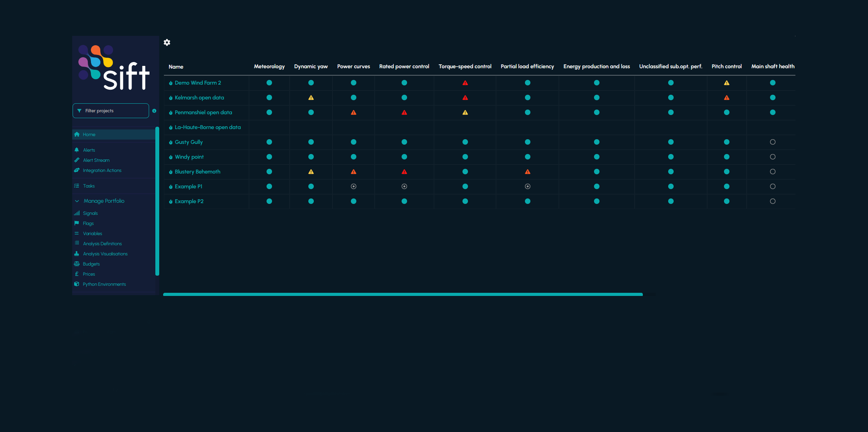Click Demo Wind Farm 2 Meteorology status dot
Image resolution: width=868 pixels, height=432 pixels.
point(269,83)
